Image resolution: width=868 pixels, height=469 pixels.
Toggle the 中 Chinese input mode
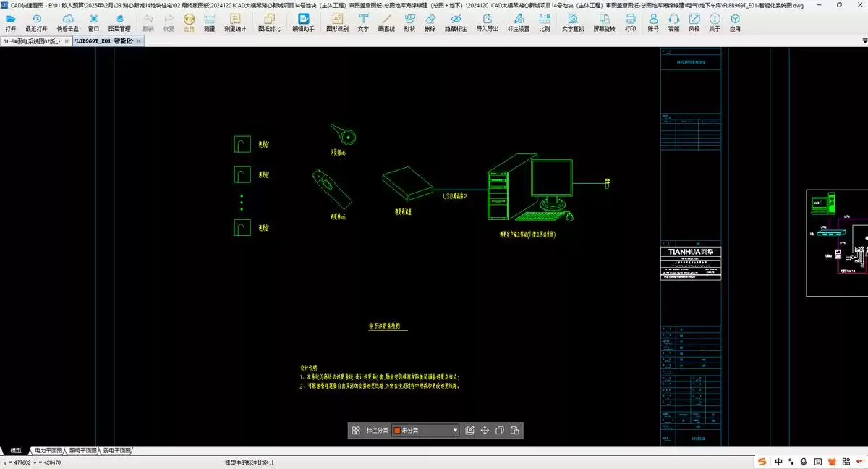pyautogui.click(x=779, y=462)
